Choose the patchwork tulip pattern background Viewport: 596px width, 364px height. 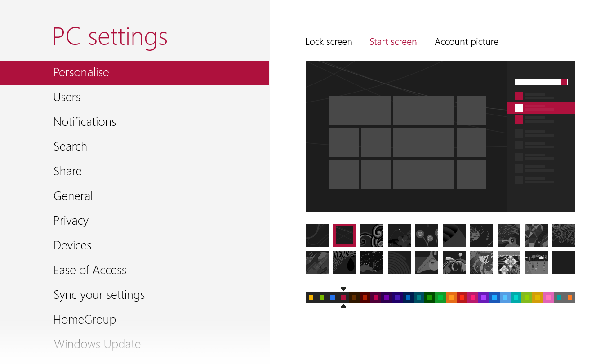pos(481,262)
